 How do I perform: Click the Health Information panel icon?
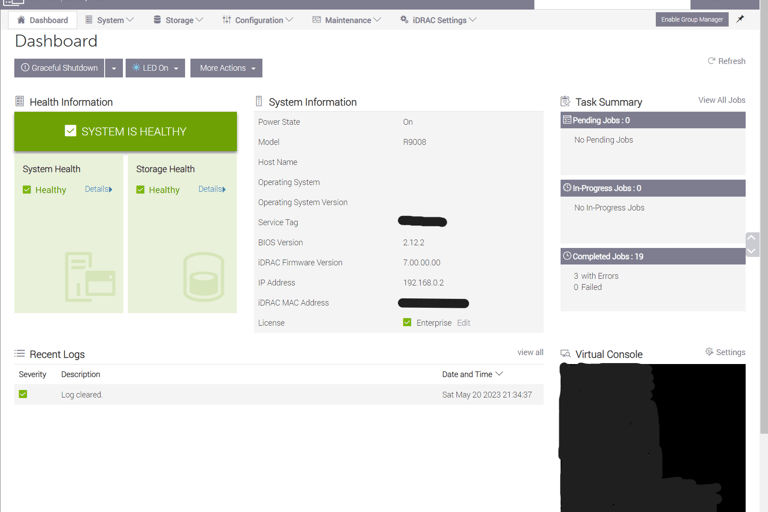(x=20, y=101)
